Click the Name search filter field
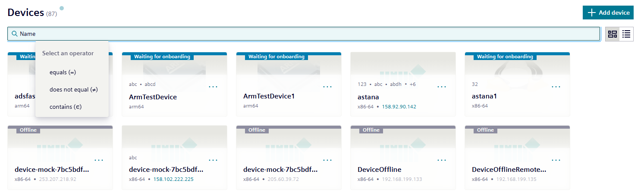This screenshot has width=644, height=193. (302, 34)
